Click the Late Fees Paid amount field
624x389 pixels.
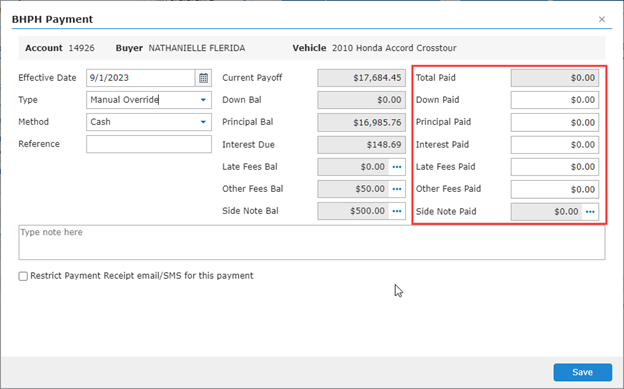pos(555,167)
